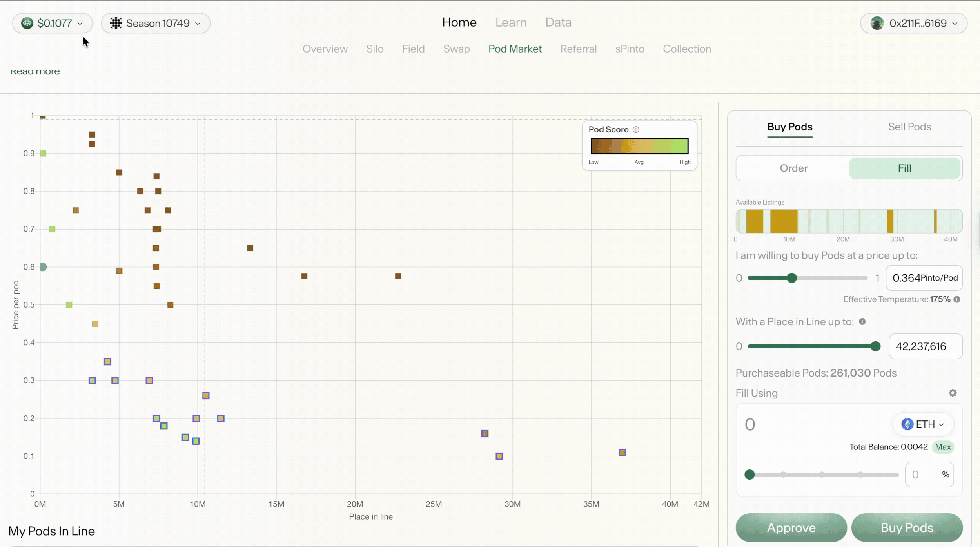980x547 pixels.
Task: Click the Pinto token price icon
Action: pyautogui.click(x=27, y=23)
